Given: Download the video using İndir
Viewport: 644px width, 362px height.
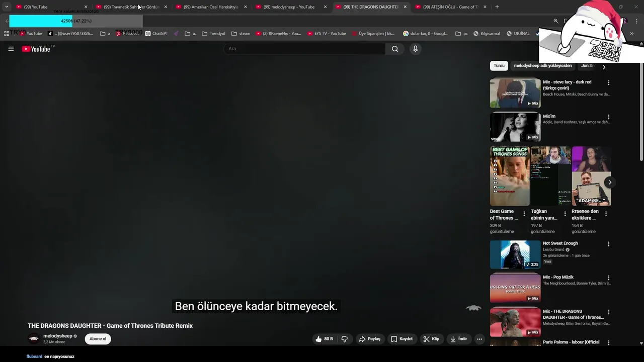Looking at the screenshot, I should click(x=458, y=339).
